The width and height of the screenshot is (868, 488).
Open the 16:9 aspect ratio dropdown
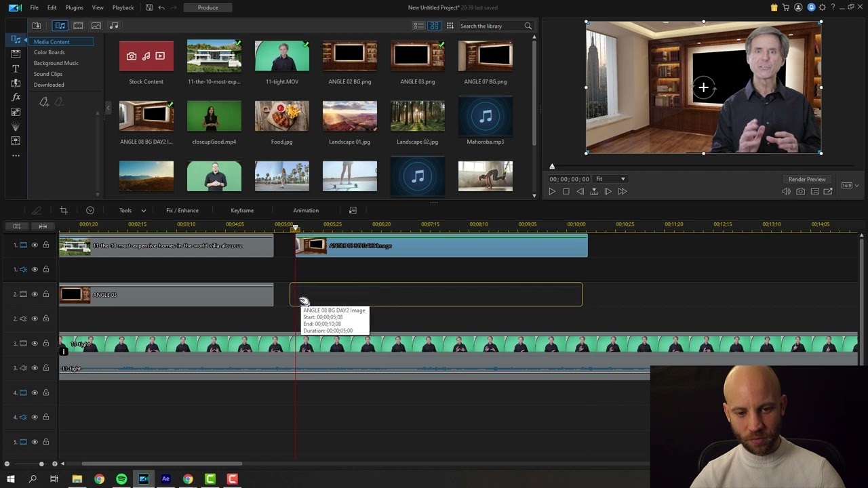[850, 185]
